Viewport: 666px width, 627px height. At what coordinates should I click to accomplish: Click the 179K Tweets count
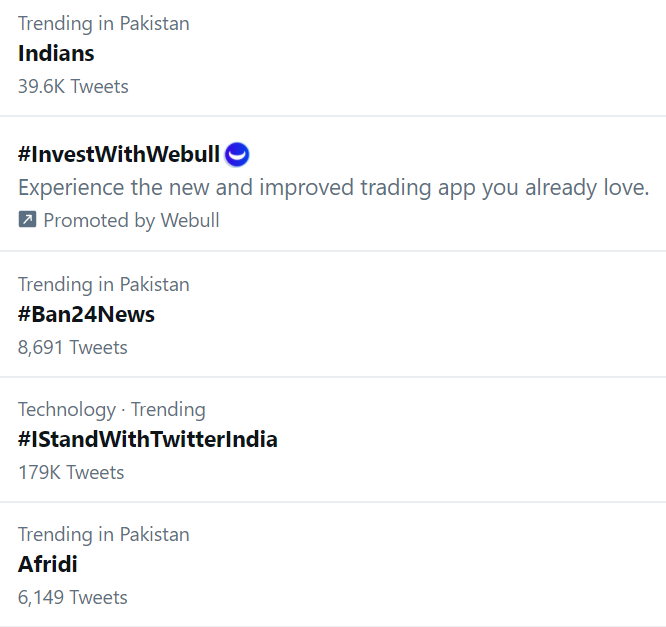pos(71,472)
